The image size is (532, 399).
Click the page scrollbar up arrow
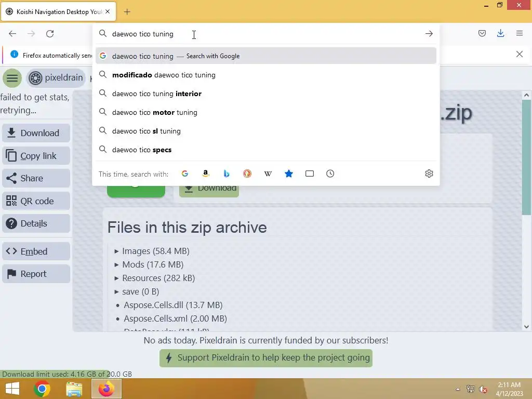tap(526, 96)
